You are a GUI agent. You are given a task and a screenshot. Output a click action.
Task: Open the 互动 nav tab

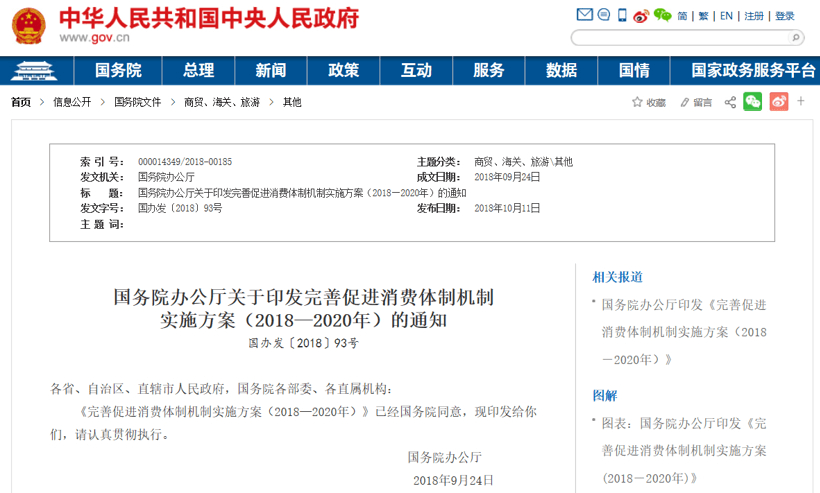[416, 71]
